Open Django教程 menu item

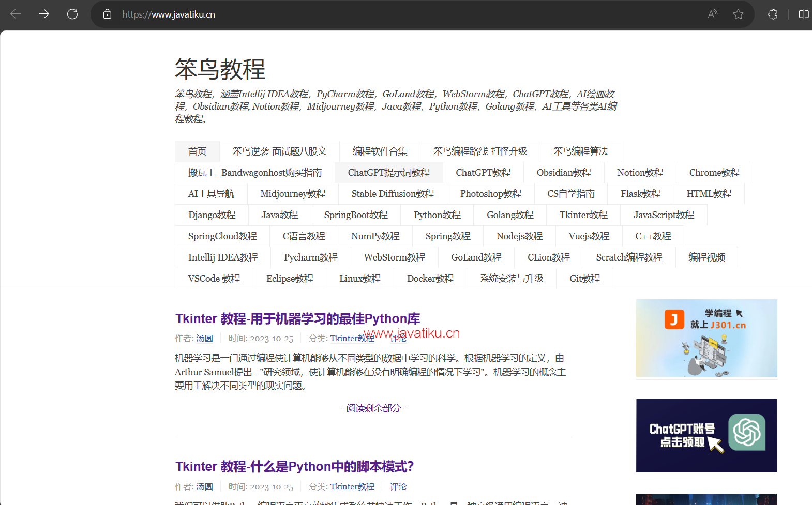(x=212, y=215)
